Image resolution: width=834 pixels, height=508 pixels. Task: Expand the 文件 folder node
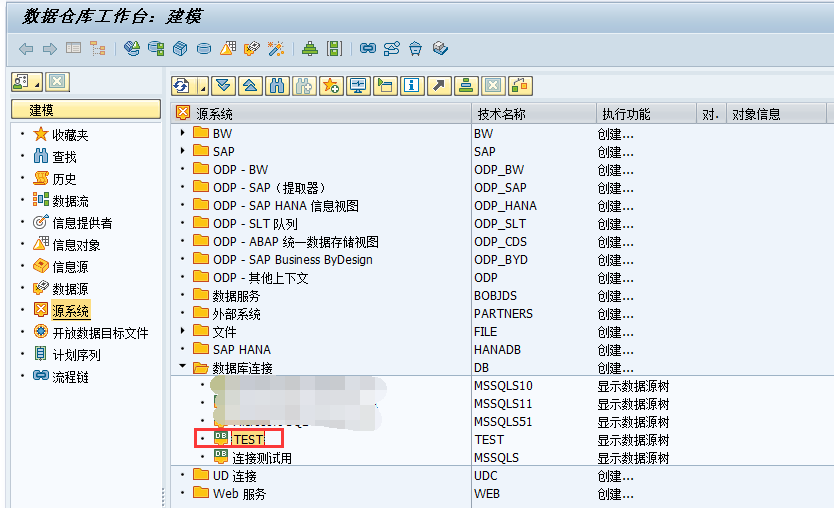click(x=182, y=330)
